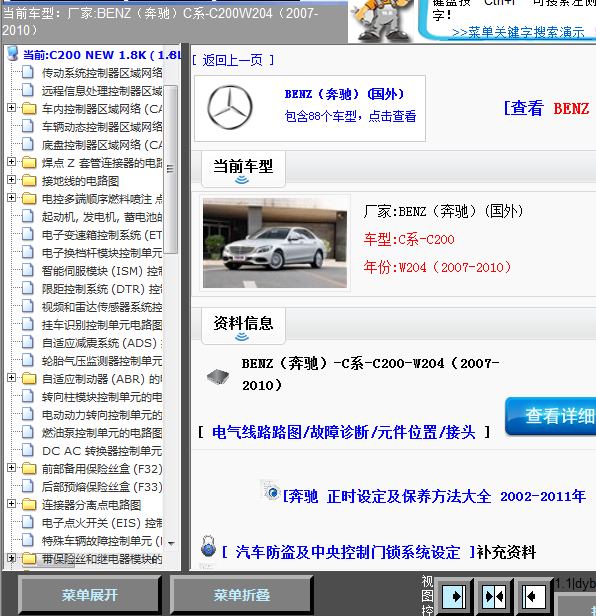
Task: Select the root node 当前:C200 NEW 1.8K
Action: coord(102,55)
